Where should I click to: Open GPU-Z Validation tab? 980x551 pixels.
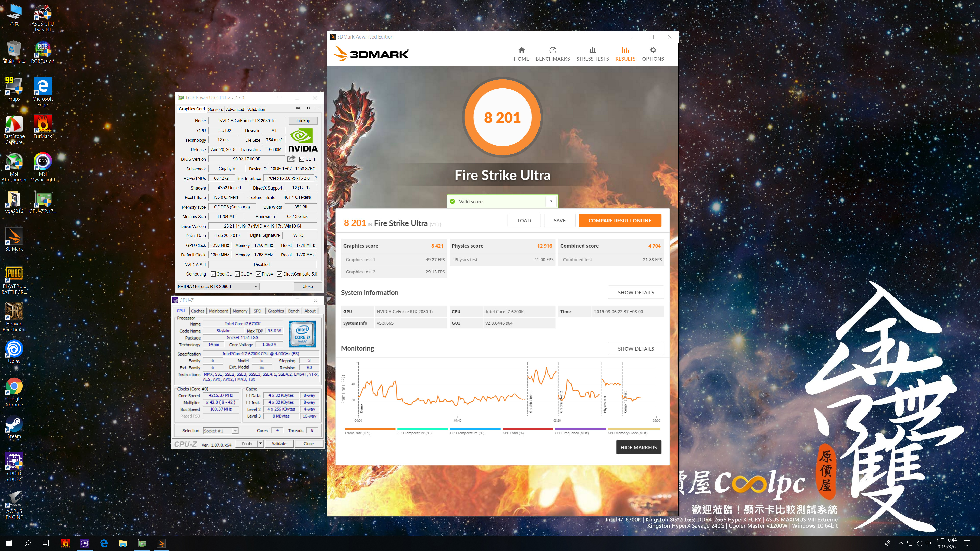(256, 109)
